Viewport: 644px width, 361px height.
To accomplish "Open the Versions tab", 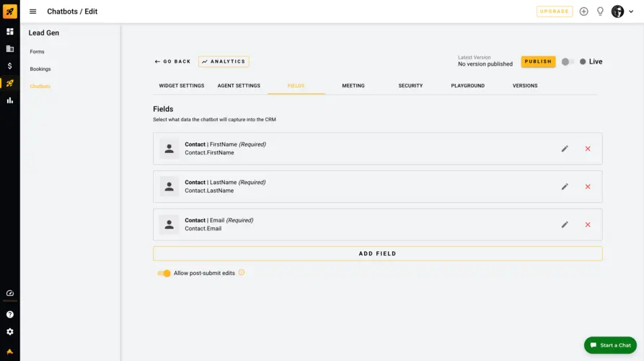I will pos(525,85).
